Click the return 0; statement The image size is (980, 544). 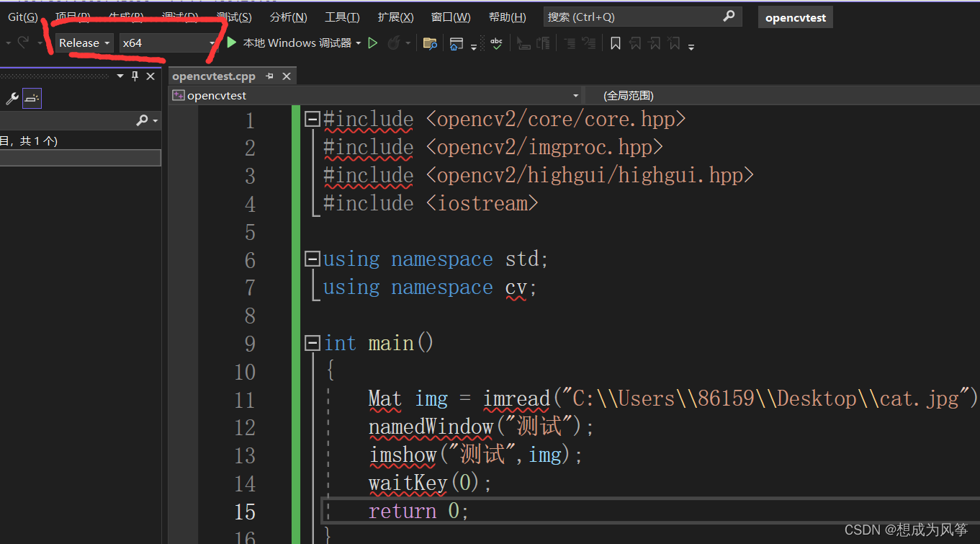tap(418, 512)
